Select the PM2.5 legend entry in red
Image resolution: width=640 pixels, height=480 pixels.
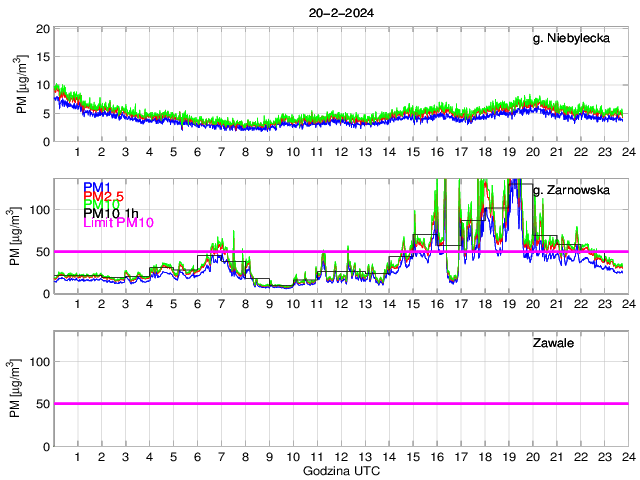pos(103,196)
